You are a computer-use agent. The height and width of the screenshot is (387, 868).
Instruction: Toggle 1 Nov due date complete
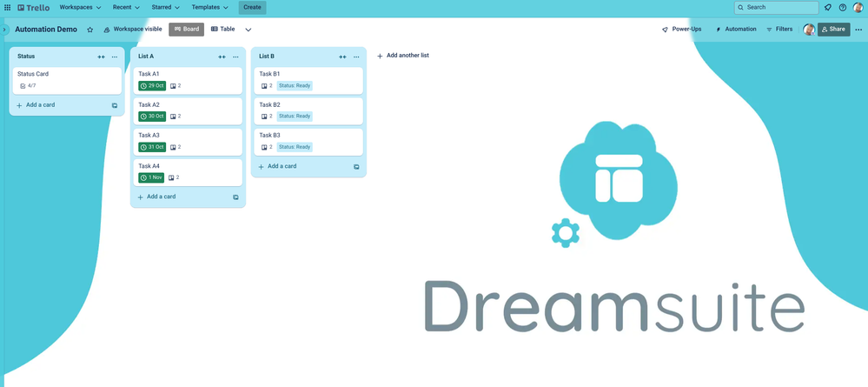pyautogui.click(x=151, y=178)
